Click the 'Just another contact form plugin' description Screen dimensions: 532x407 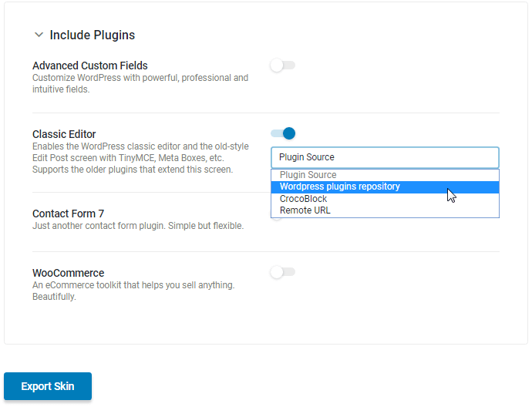pos(138,226)
